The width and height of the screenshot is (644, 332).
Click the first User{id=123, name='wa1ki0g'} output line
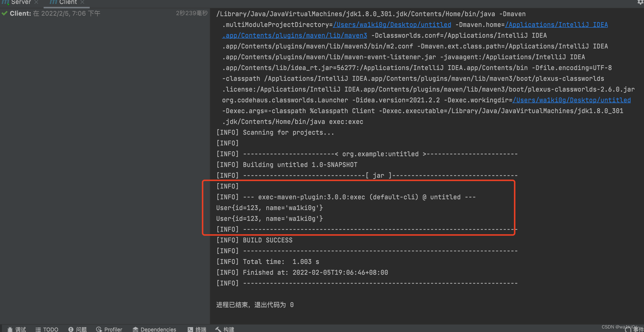point(270,208)
